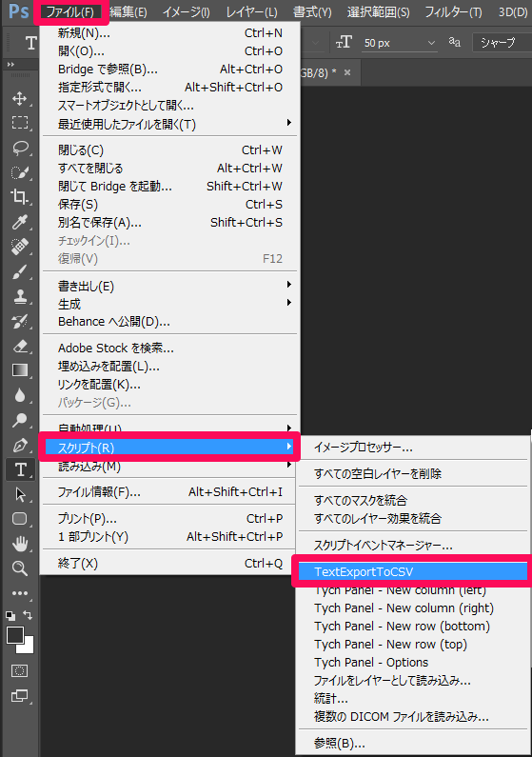The image size is (532, 757).
Task: Select the Move tool
Action: pyautogui.click(x=20, y=98)
